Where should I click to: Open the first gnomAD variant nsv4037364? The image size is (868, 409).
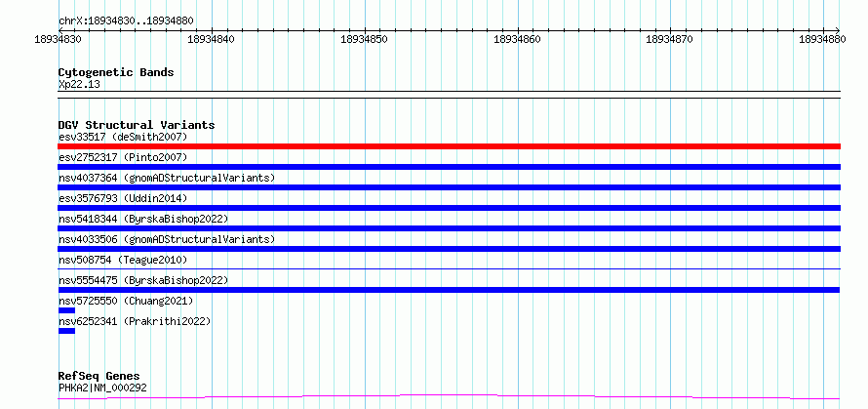167,178
